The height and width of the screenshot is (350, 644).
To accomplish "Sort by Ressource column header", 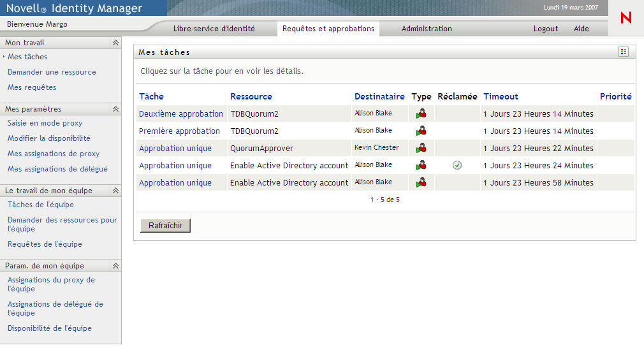I will point(251,96).
